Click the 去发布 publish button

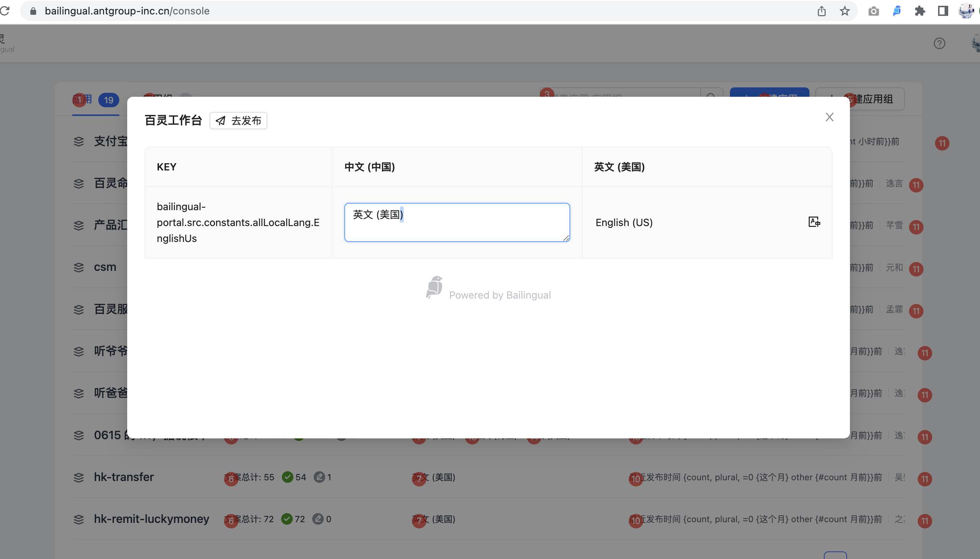pyautogui.click(x=238, y=121)
